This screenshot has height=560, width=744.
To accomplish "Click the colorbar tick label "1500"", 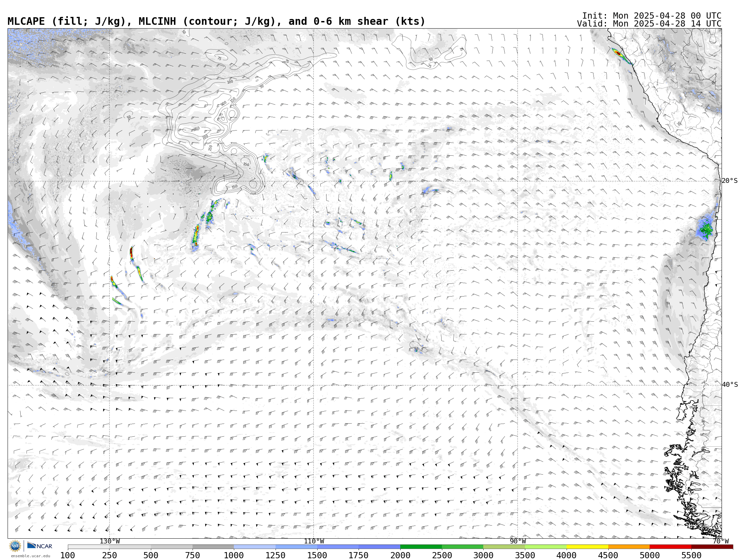I will pos(317,556).
